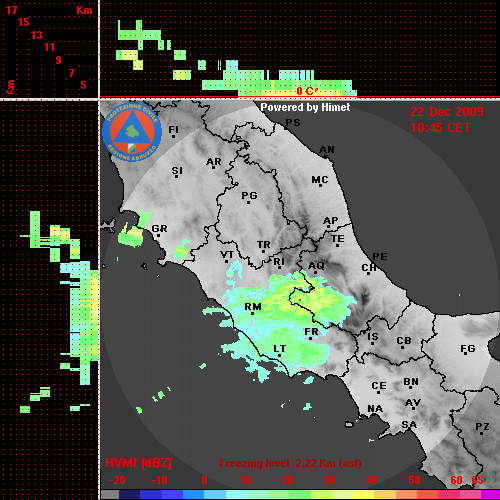Click the "50" value on the dBZ scale
Viewport: 500px width, 500px height.
tap(414, 480)
